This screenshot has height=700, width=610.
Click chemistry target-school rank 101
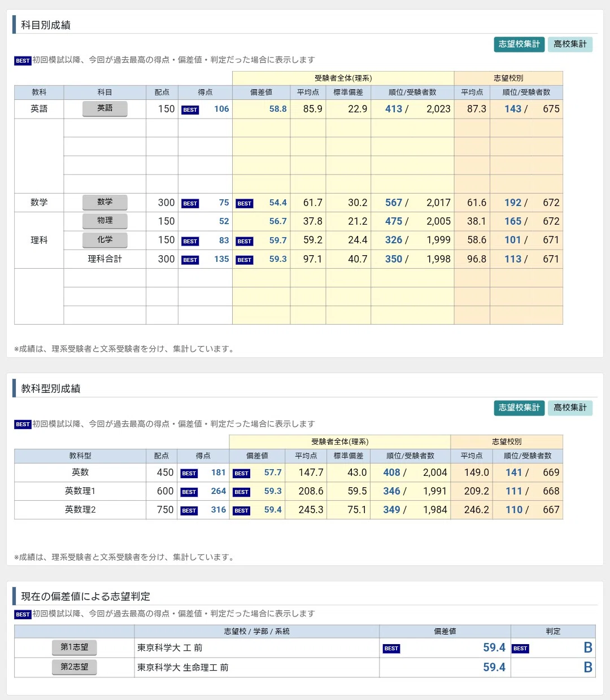tap(513, 240)
